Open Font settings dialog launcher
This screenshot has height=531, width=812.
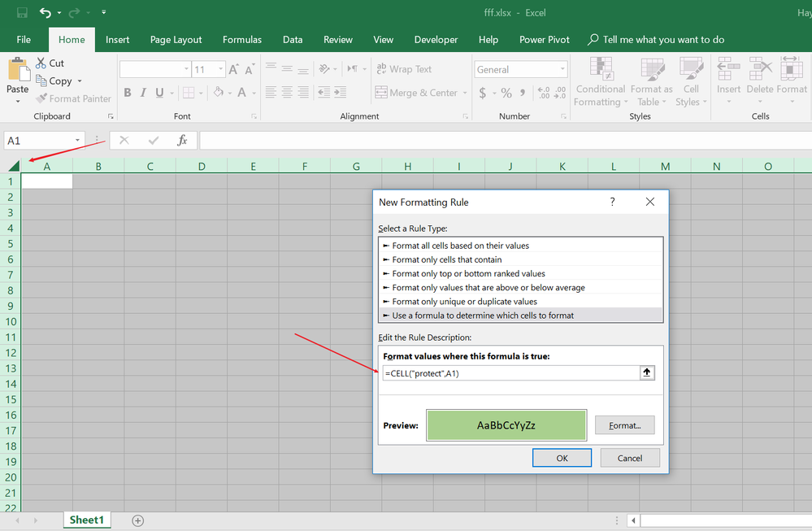254,116
